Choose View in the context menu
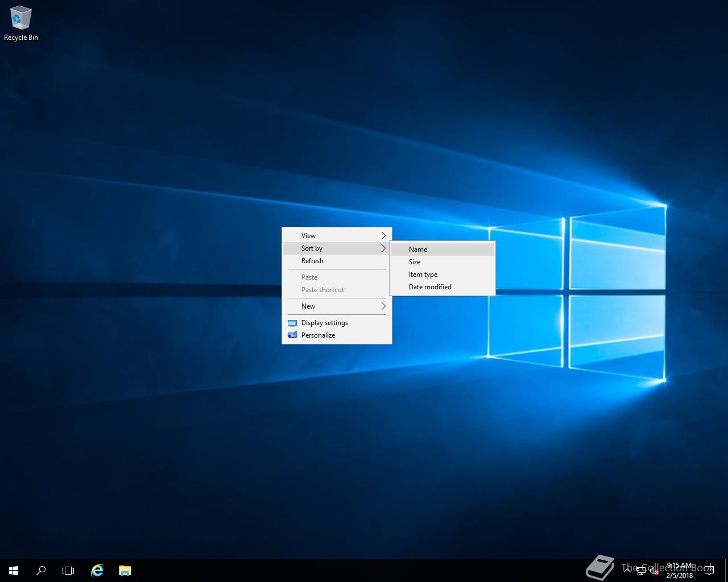This screenshot has width=728, height=582. [337, 235]
